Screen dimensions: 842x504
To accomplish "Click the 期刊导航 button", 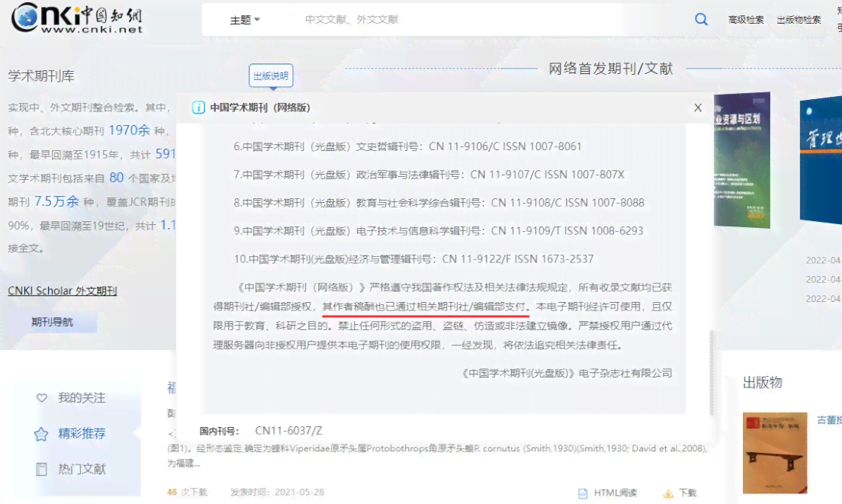I will (52, 322).
